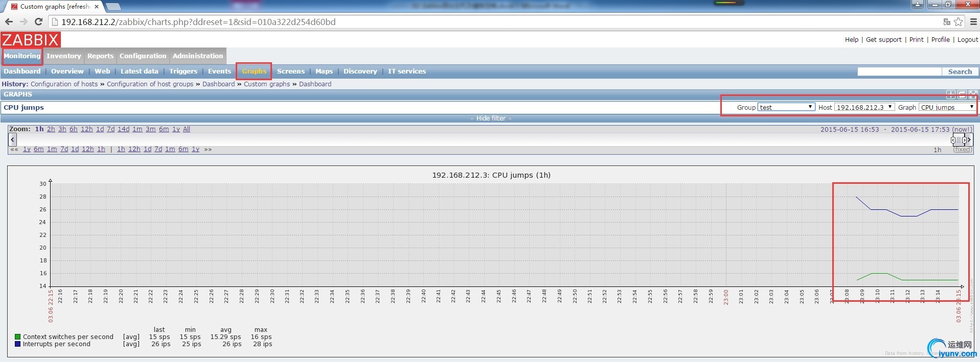Set zoom to All
The height and width of the screenshot is (362, 980).
(187, 129)
